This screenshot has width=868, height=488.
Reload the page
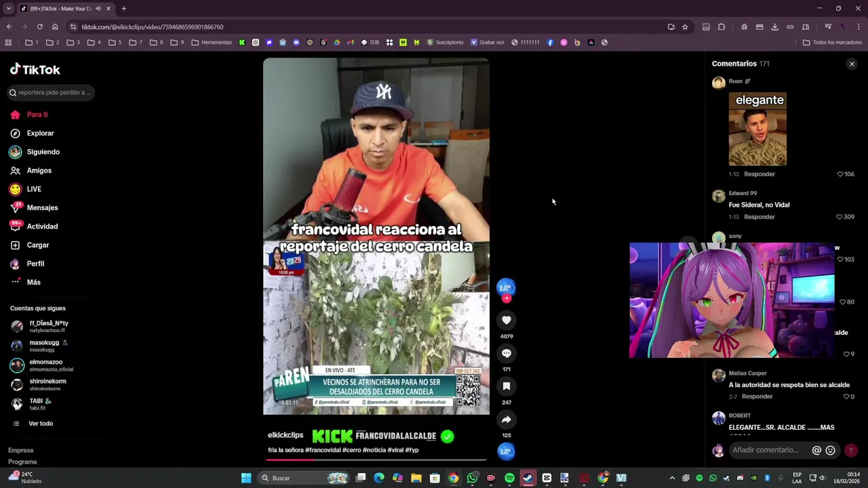39,27
